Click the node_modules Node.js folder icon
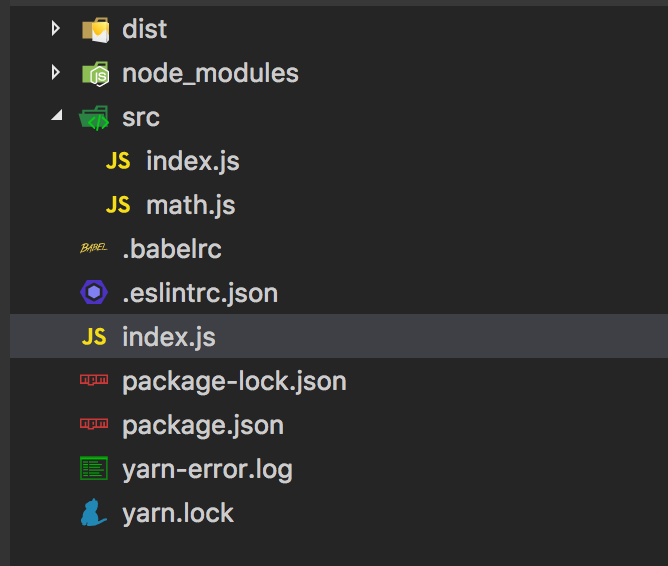The width and height of the screenshot is (668, 566). pos(95,74)
